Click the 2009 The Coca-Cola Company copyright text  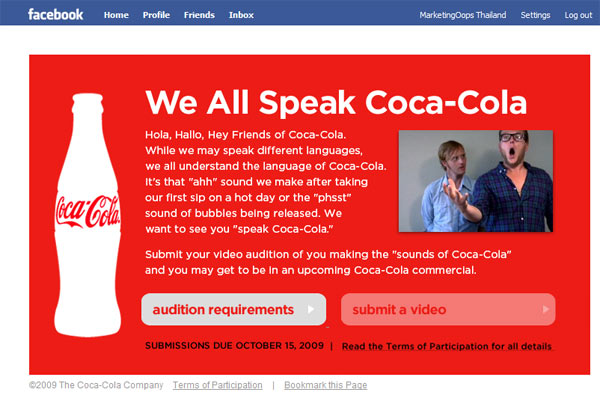[x=96, y=385]
